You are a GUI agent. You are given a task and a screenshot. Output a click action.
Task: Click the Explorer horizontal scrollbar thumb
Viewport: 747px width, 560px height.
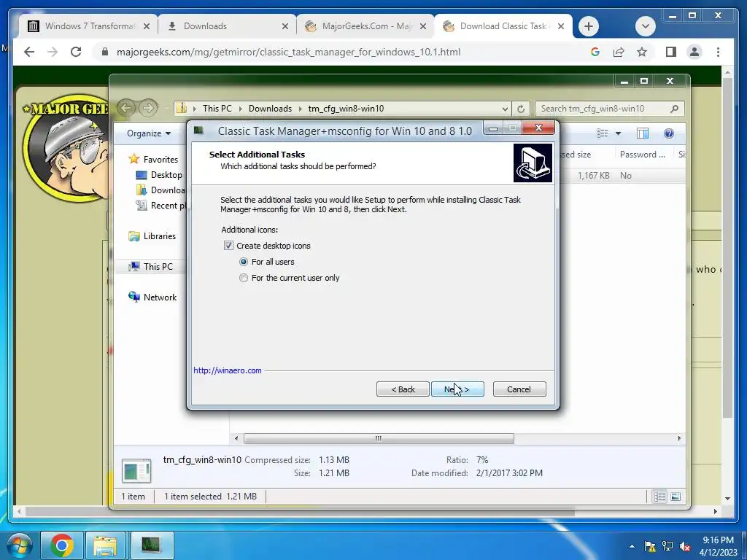[379, 438]
